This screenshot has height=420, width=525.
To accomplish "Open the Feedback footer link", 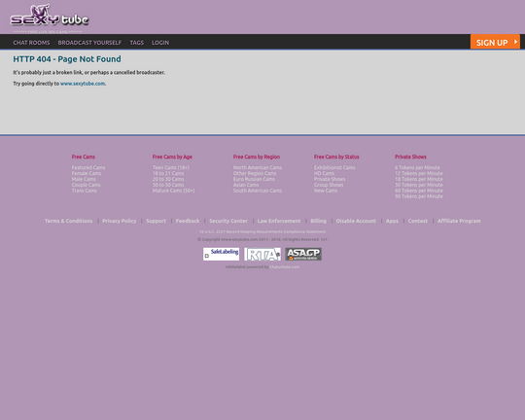I will 188,221.
